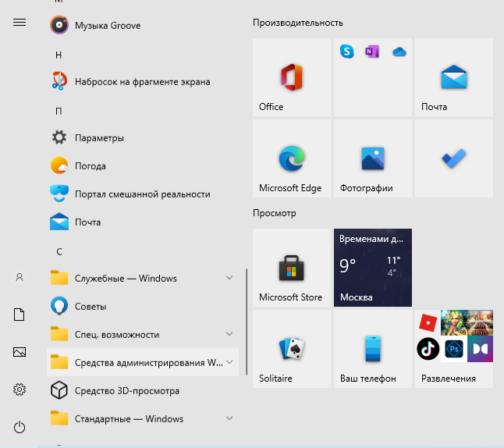The height and width of the screenshot is (448, 504).
Task: Click the letter С section header
Action: 59,252
